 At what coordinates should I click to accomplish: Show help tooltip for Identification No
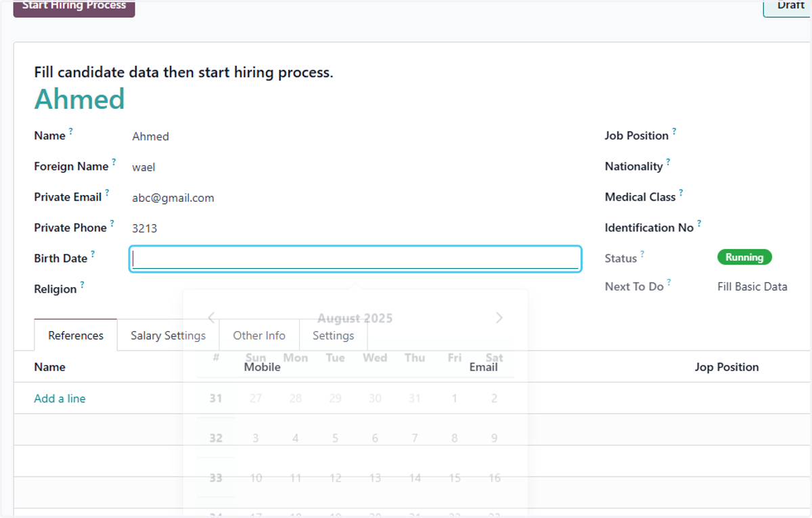click(699, 223)
